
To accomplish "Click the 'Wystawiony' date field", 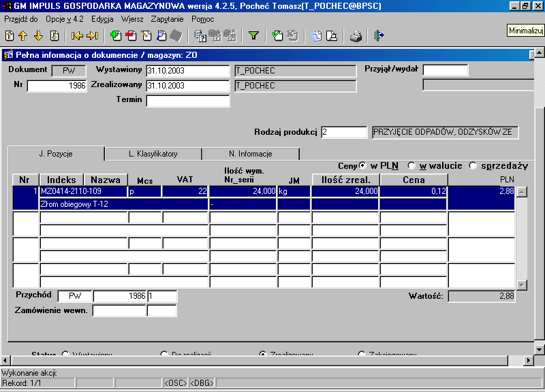I will pos(188,71).
